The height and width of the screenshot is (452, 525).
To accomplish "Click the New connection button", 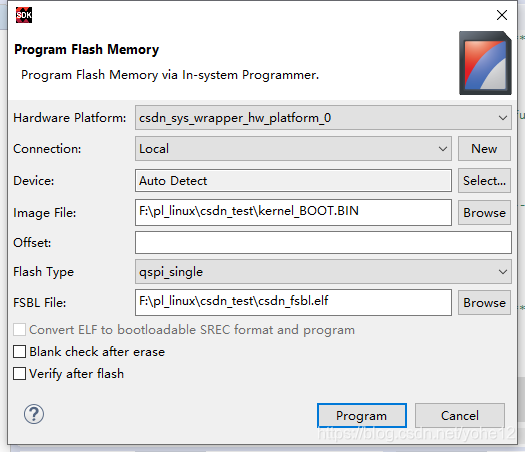I will (484, 148).
